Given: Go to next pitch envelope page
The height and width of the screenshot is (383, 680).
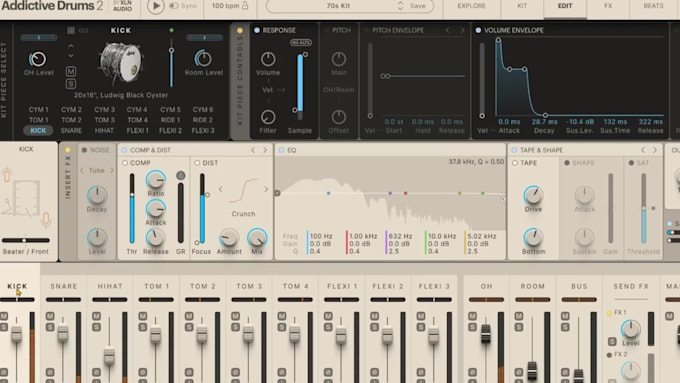Looking at the screenshot, I should coord(462,30).
